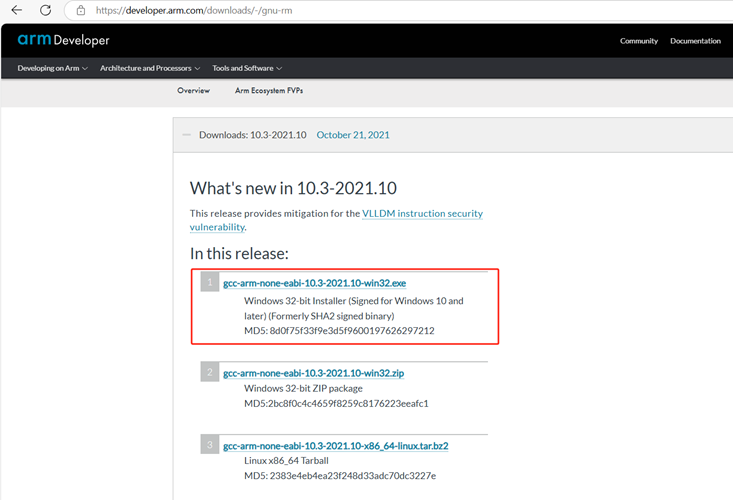Expand the Developing on Arm menu
Image resolution: width=733 pixels, height=500 pixels.
53,68
